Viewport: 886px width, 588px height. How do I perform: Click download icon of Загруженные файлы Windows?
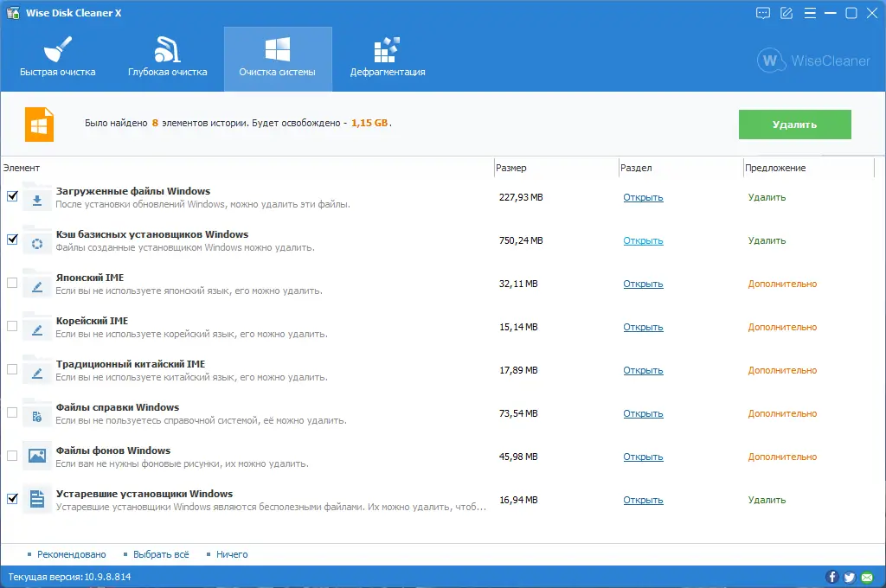[37, 197]
